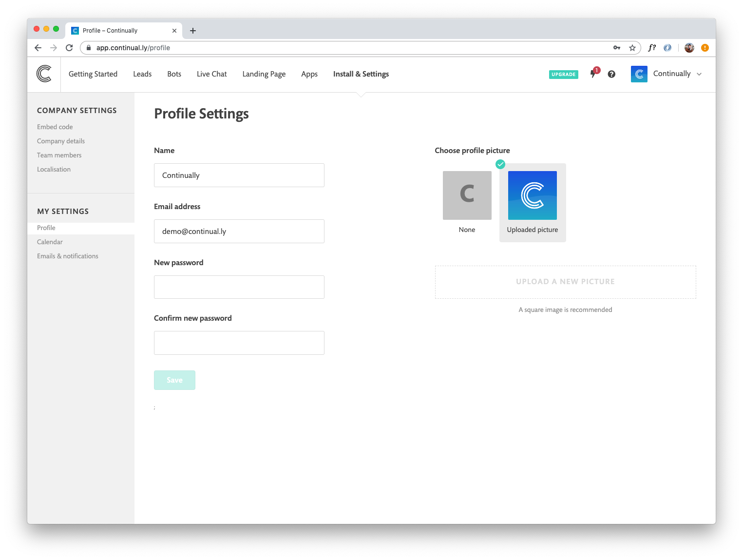Image resolution: width=743 pixels, height=560 pixels.
Task: Click the green checkmark on the uploaded picture
Action: [500, 164]
